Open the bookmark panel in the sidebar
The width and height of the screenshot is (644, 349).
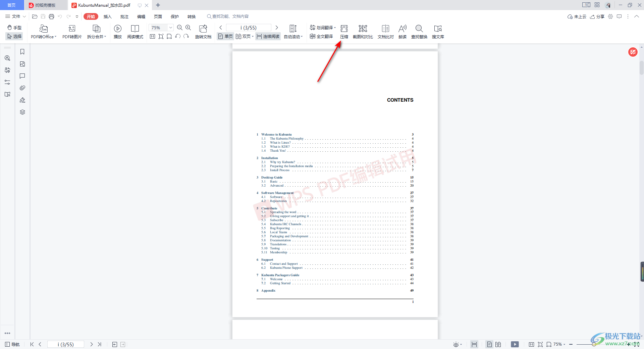tap(22, 52)
